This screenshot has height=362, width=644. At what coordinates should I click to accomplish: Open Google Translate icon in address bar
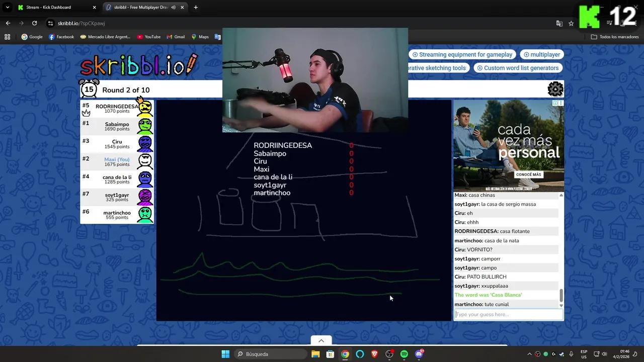tap(559, 23)
